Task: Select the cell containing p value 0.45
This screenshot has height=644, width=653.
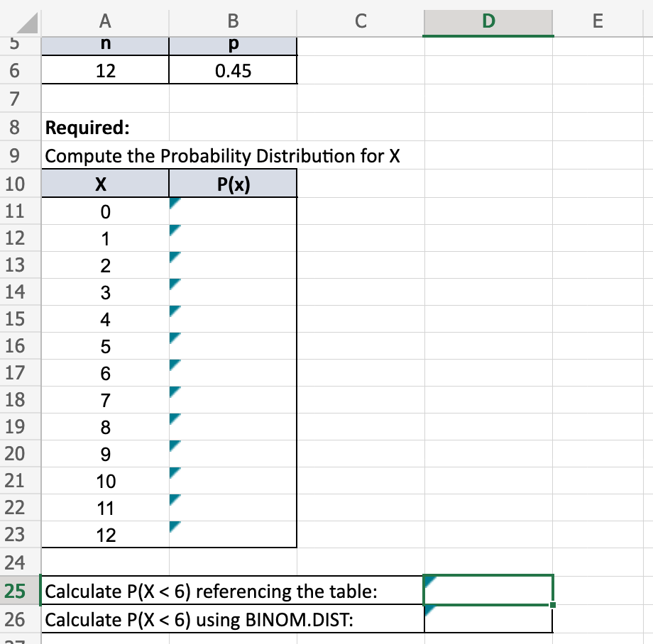Action: coord(233,70)
